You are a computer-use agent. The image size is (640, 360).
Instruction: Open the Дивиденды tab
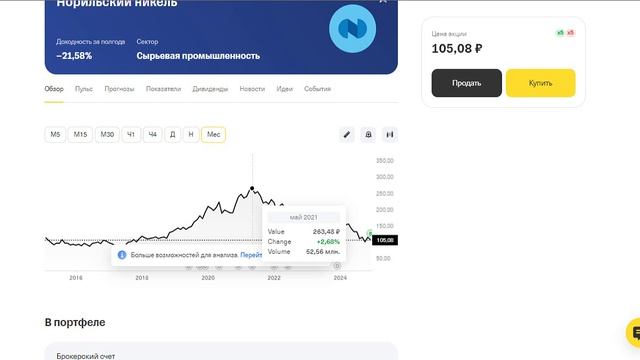pyautogui.click(x=210, y=89)
